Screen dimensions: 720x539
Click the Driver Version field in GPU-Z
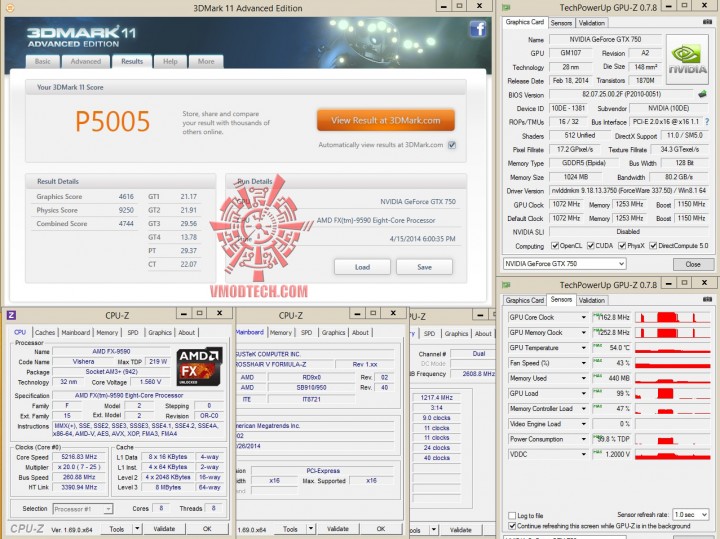click(x=629, y=191)
